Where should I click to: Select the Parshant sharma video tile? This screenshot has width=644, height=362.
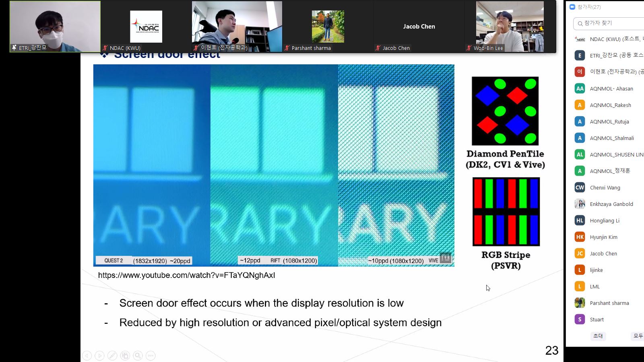tap(328, 27)
